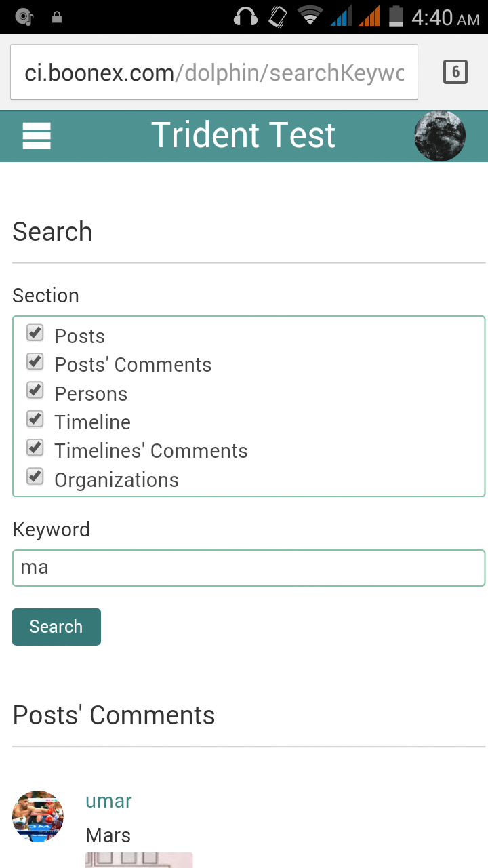Screen dimensions: 488x868
Task: Click the Keyword input field
Action: coord(249,568)
